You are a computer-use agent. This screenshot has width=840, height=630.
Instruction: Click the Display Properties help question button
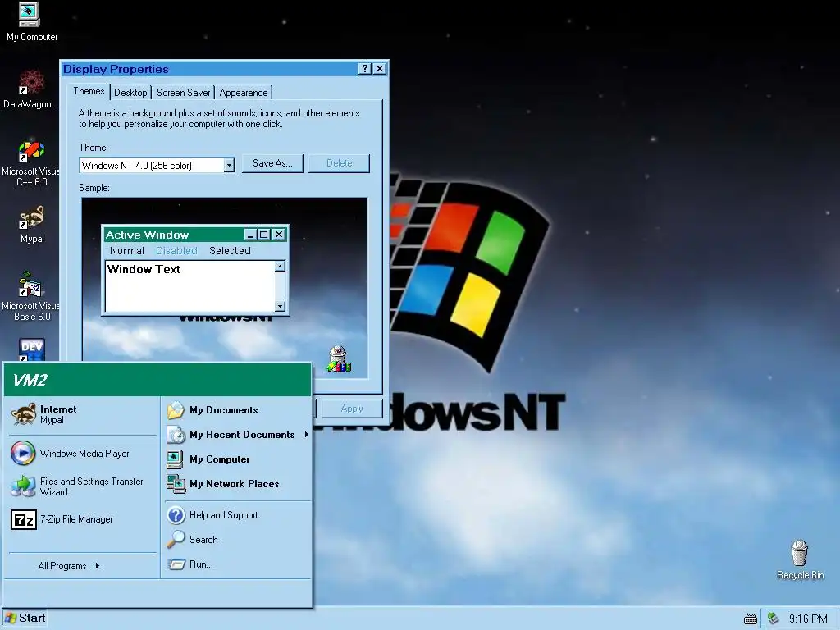click(365, 69)
